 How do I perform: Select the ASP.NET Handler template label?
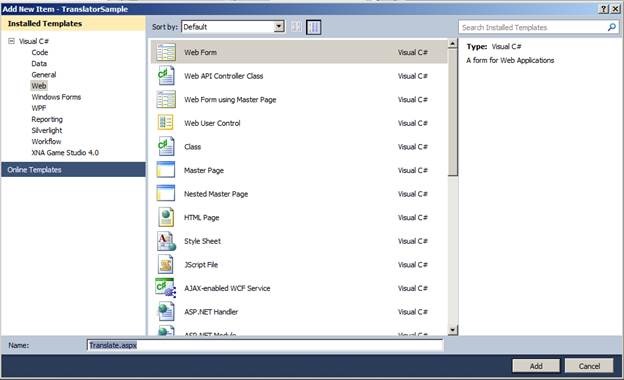point(211,312)
